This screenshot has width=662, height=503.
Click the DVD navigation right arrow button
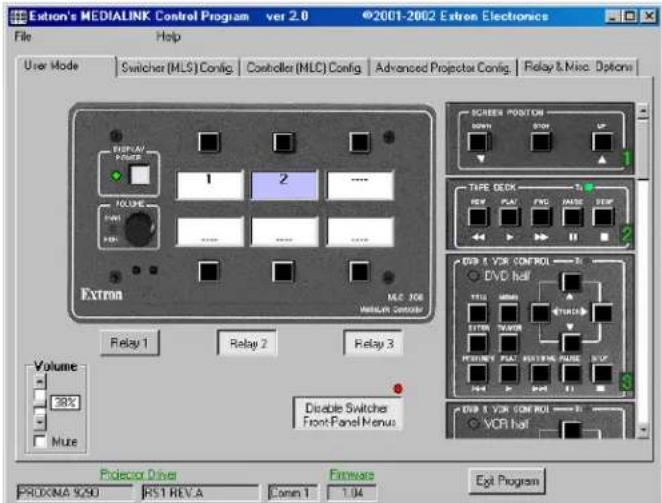[x=602, y=313]
